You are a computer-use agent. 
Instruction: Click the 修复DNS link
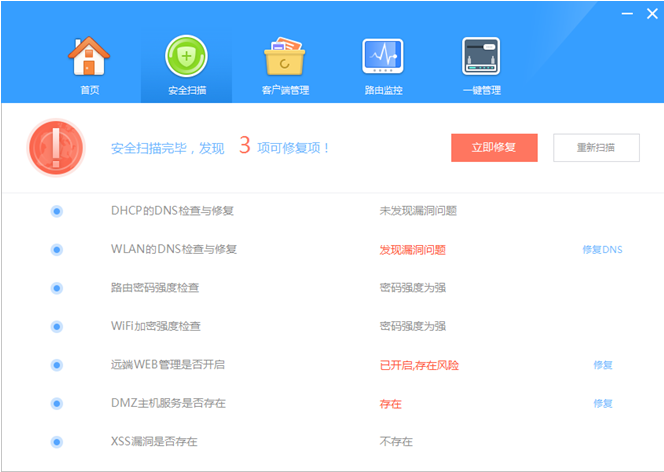tap(602, 249)
